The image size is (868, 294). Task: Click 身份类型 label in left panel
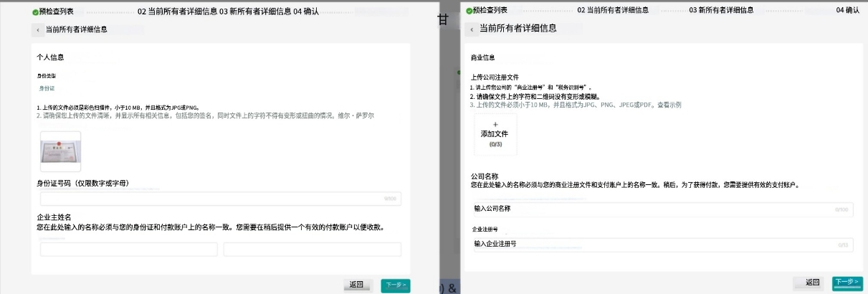tap(47, 75)
